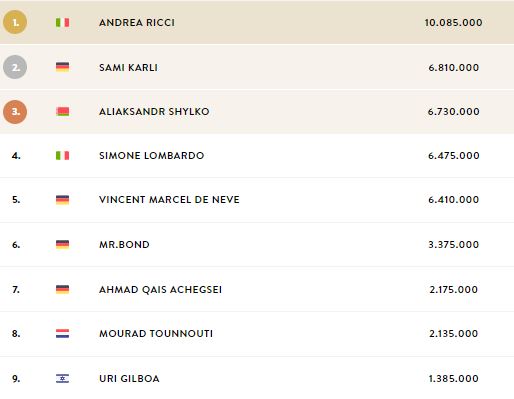Click the silver second-place rank badge
514x399 pixels.
click(x=15, y=67)
